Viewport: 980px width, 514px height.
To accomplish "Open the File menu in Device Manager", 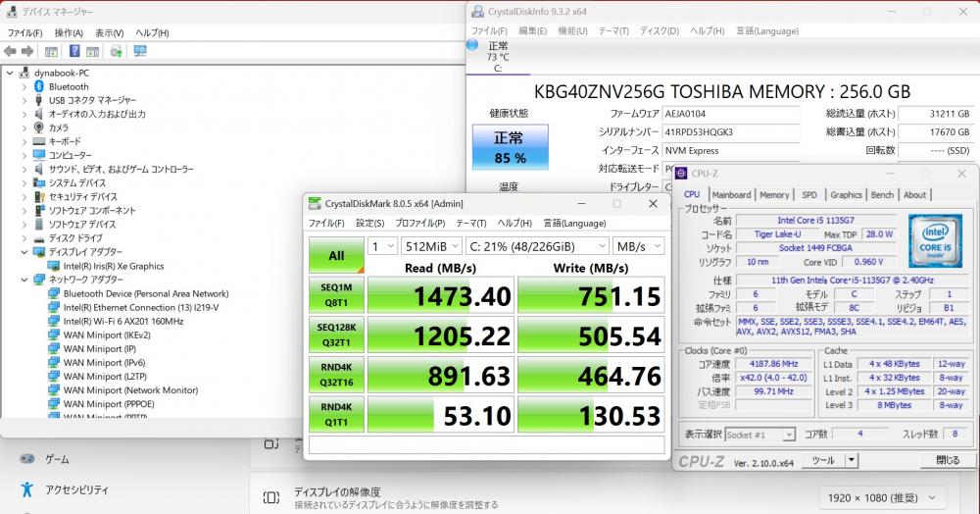I will coord(25,32).
